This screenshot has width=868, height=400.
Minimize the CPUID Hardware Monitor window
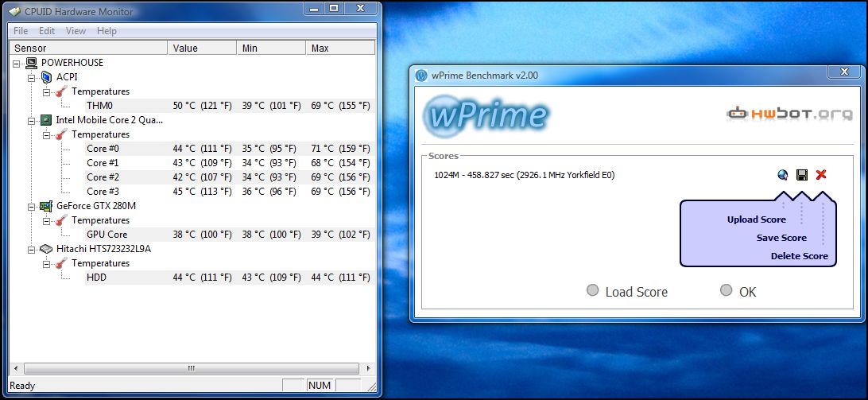click(315, 8)
